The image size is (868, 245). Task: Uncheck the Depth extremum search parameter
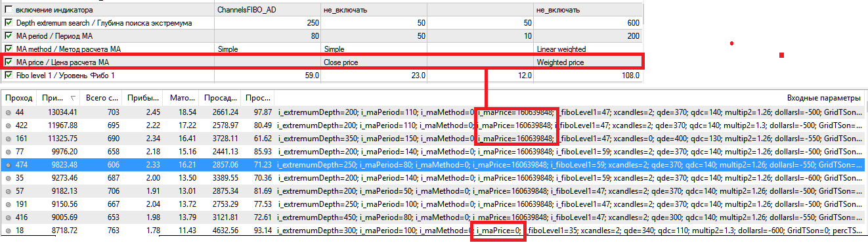8,23
